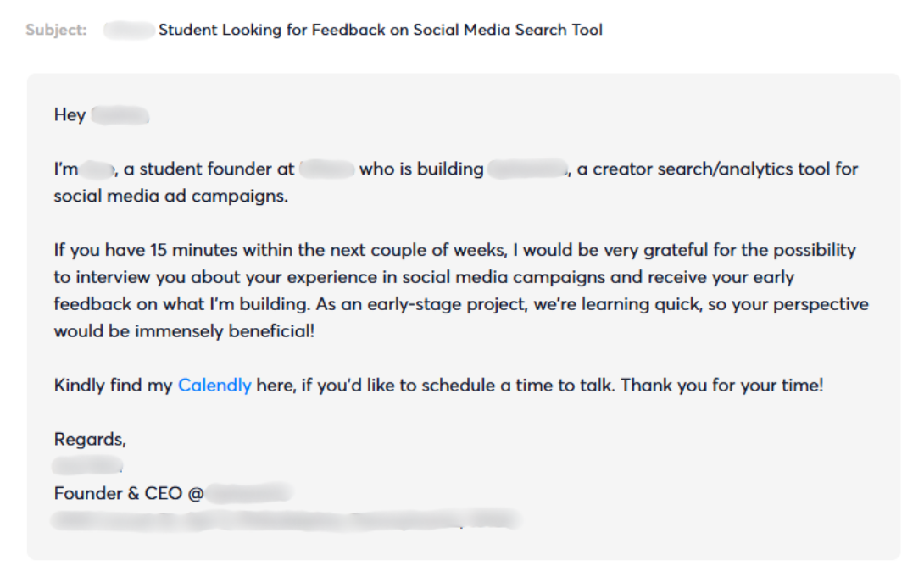Click the "Kindly find my" text
This screenshot has width=924, height=588.
click(113, 386)
